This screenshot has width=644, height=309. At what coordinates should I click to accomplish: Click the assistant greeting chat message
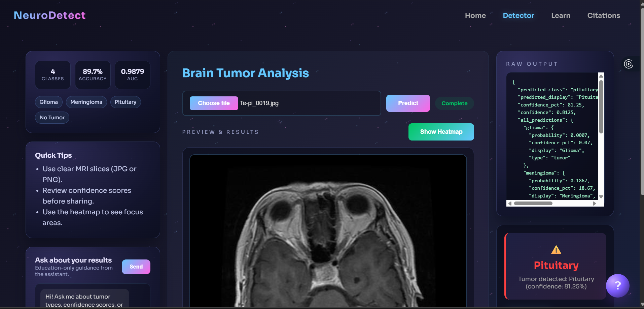(x=84, y=299)
